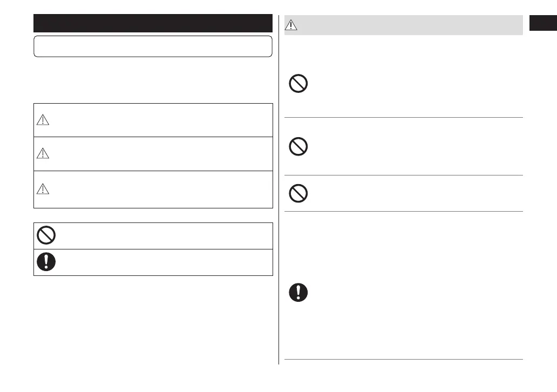This screenshot has width=557, height=392.
Task: Select the topmost prohibition symbol in the right column
Action: pyautogui.click(x=298, y=84)
